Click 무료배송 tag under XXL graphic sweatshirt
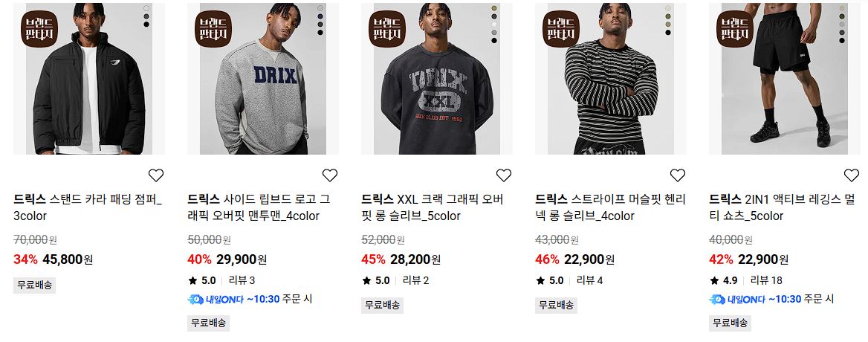This screenshot has height=342, width=868. [x=382, y=305]
